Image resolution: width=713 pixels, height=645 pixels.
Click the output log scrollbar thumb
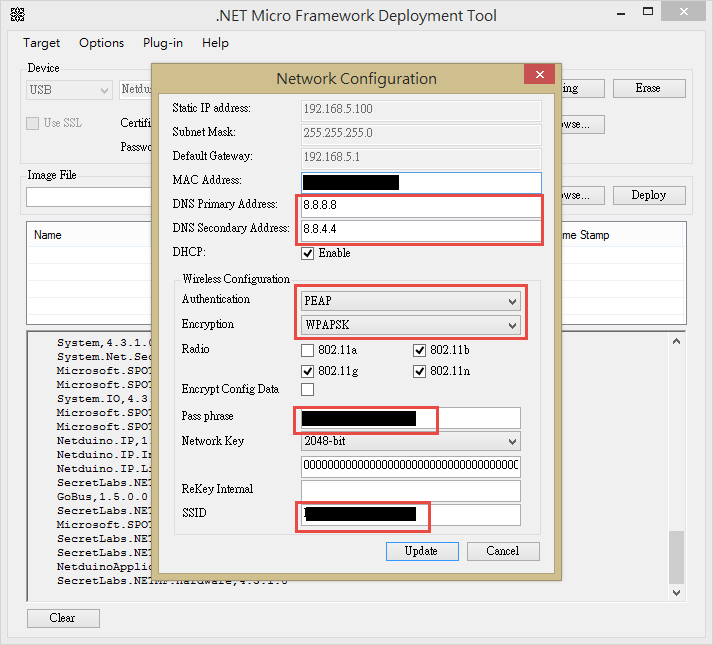677,557
